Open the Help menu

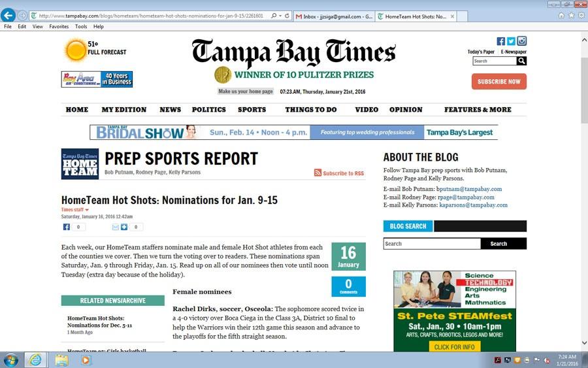(98, 27)
